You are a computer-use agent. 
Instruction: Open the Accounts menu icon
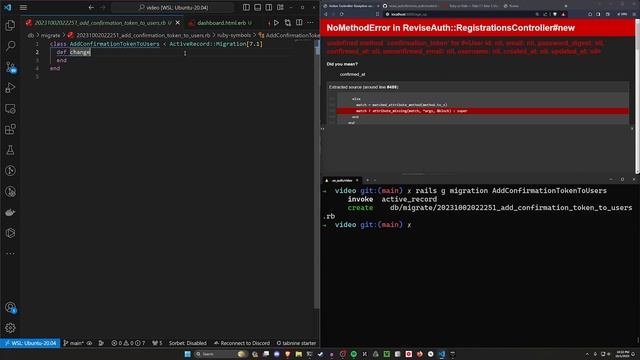[x=10, y=307]
